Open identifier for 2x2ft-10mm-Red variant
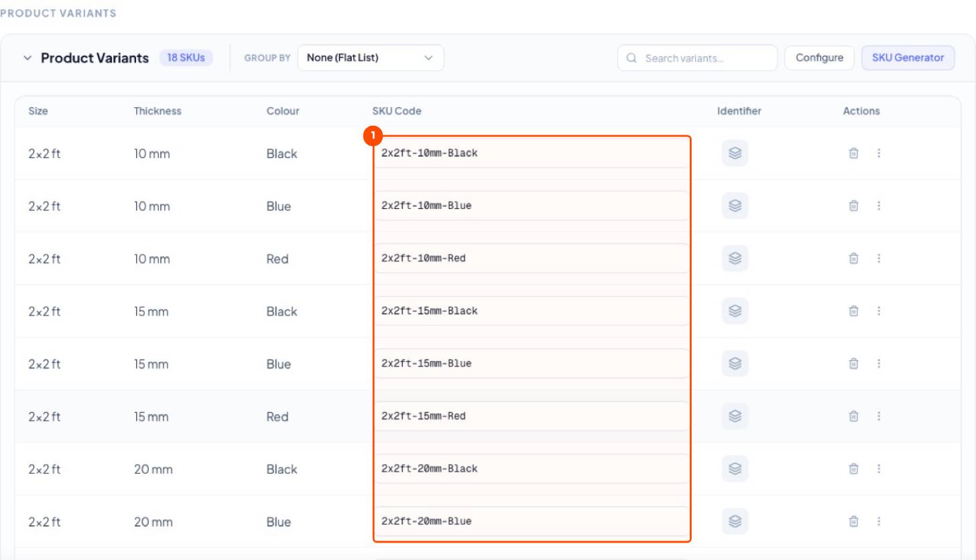Screen dimensions: 976x560 point(735,259)
